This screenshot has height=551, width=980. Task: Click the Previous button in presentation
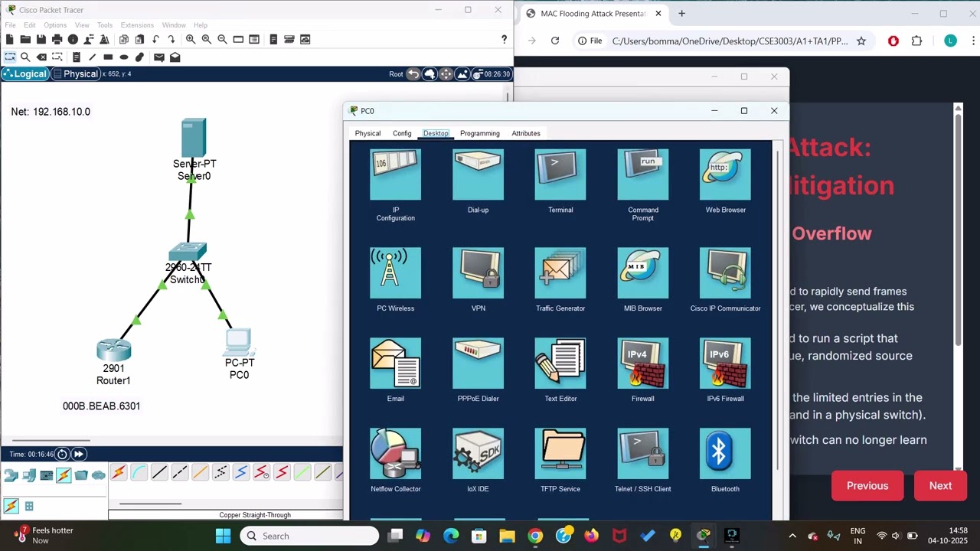click(867, 486)
